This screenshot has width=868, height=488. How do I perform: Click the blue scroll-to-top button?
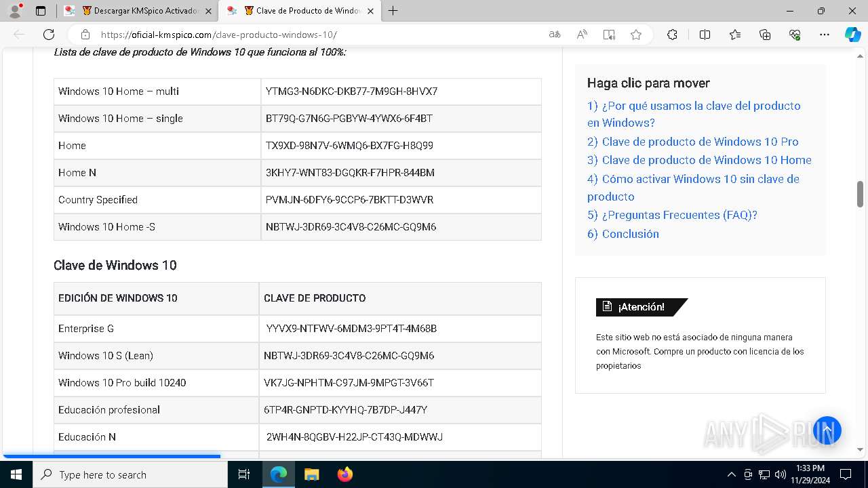pos(827,430)
